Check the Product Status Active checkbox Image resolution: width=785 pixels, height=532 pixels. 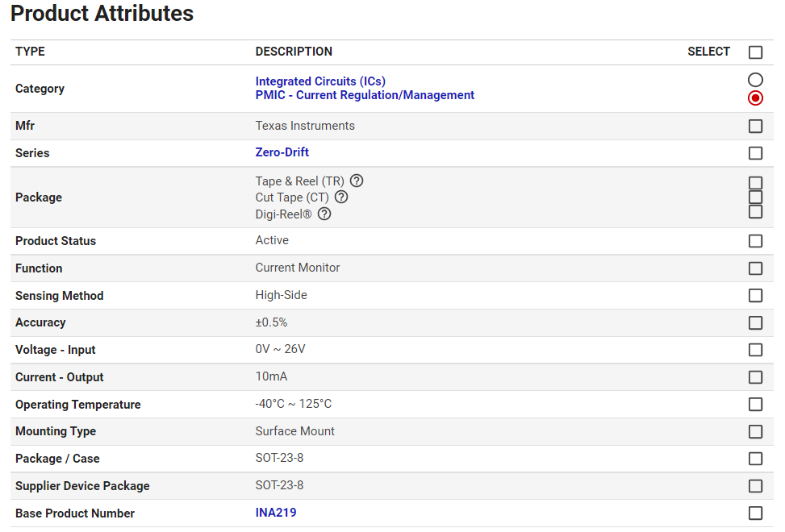coord(755,241)
